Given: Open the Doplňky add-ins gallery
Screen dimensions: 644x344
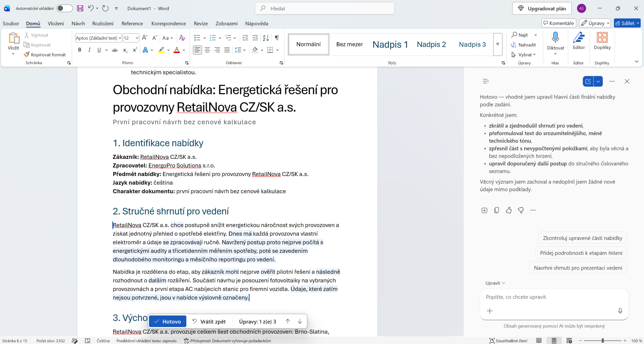Looking at the screenshot, I should (x=602, y=41).
